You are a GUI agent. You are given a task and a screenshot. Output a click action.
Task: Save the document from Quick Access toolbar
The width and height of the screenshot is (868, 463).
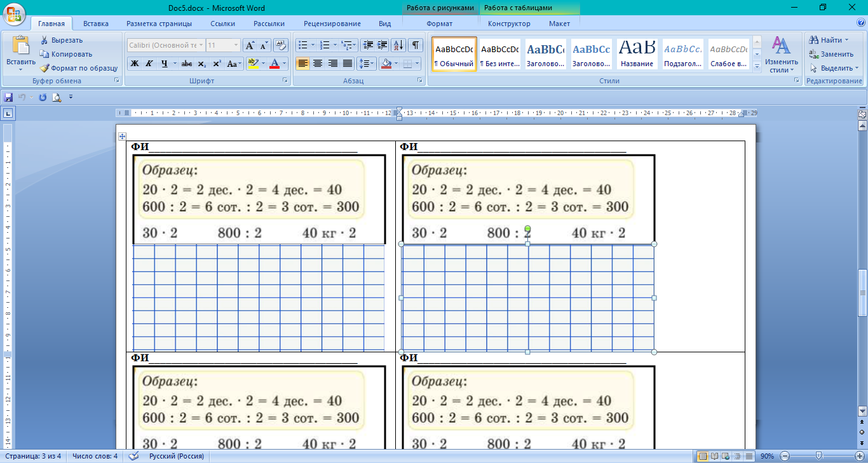[x=8, y=97]
